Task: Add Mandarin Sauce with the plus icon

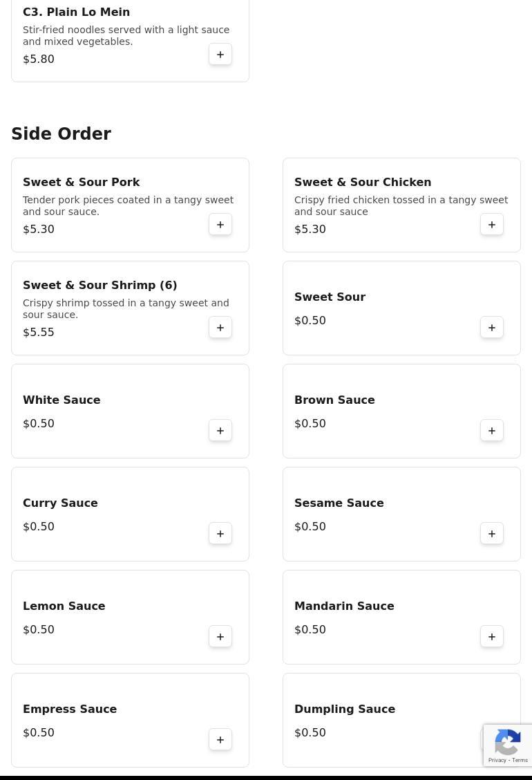Action: 492,636
